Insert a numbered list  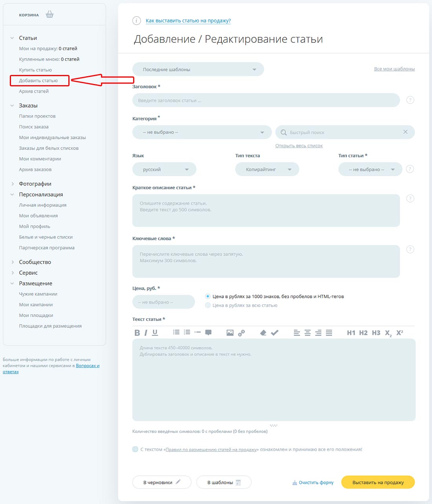point(187,332)
